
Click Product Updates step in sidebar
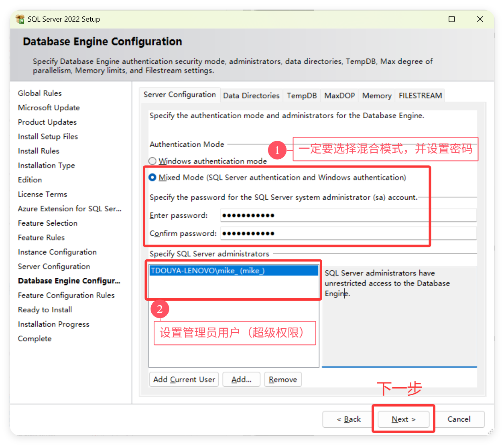pos(47,122)
